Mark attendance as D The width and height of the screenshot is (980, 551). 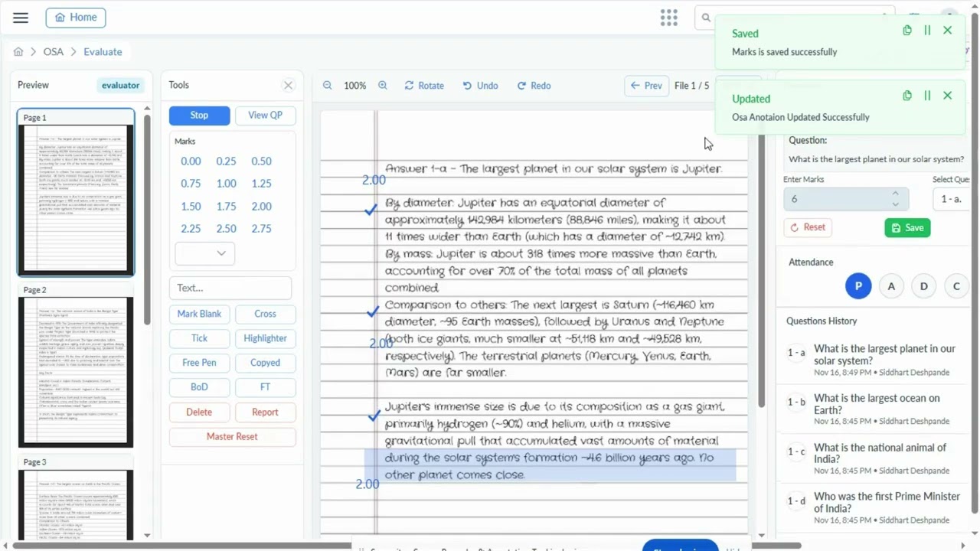click(x=923, y=286)
